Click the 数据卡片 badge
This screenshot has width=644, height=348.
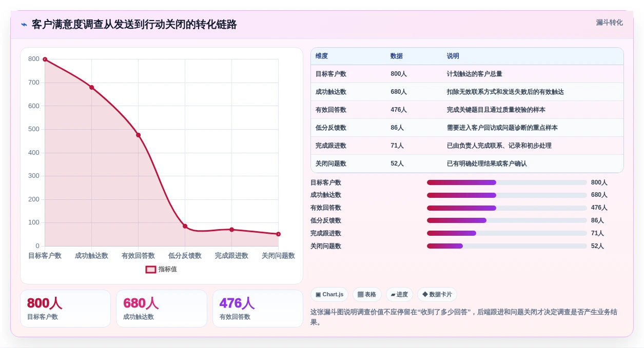437,295
